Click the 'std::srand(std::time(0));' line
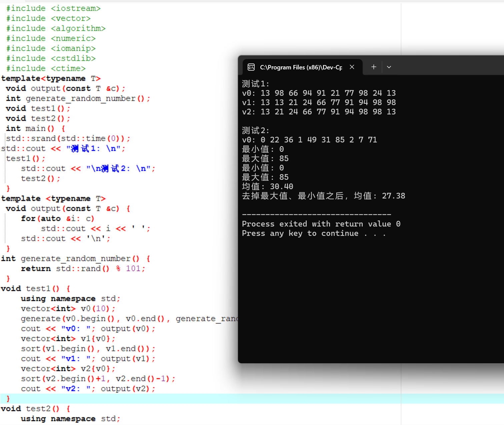 (68, 138)
